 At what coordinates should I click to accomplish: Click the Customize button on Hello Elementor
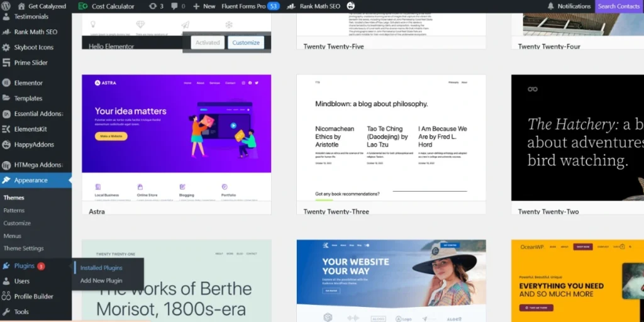tap(246, 42)
